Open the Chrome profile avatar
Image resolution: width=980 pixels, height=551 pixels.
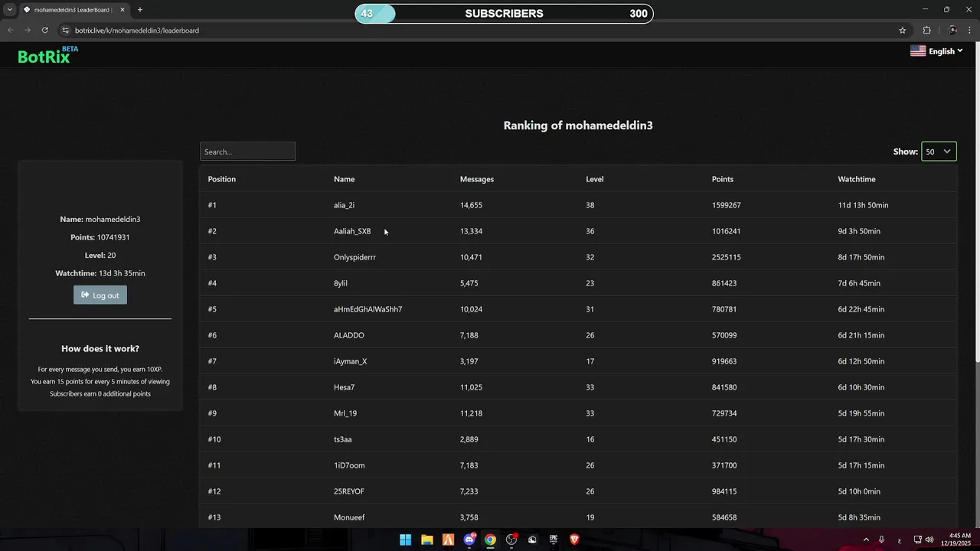pyautogui.click(x=952, y=30)
